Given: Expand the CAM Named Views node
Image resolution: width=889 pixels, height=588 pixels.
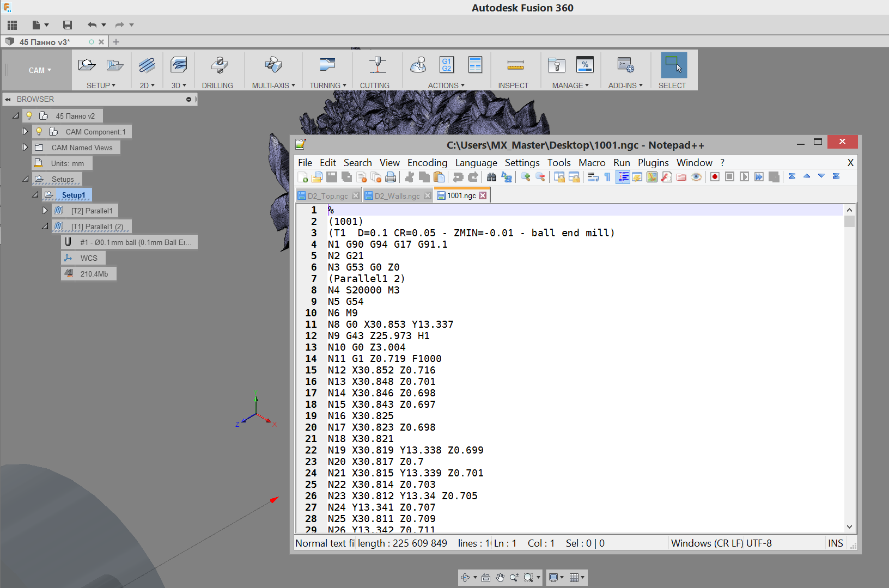Looking at the screenshot, I should point(25,148).
